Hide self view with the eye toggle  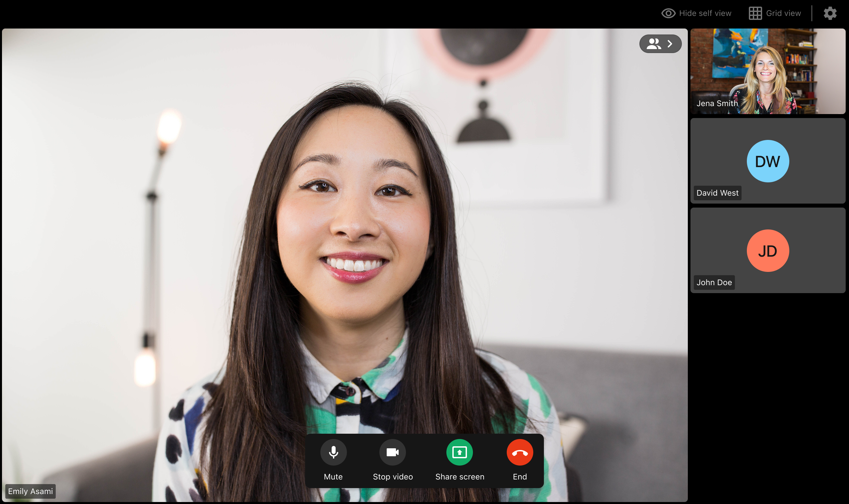(x=696, y=13)
